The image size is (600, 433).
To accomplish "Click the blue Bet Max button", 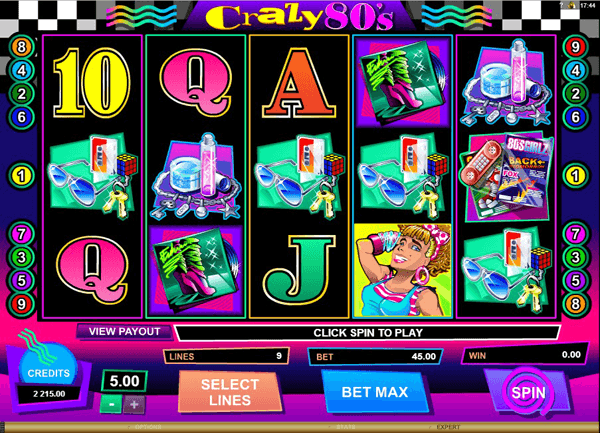I will click(x=375, y=392).
